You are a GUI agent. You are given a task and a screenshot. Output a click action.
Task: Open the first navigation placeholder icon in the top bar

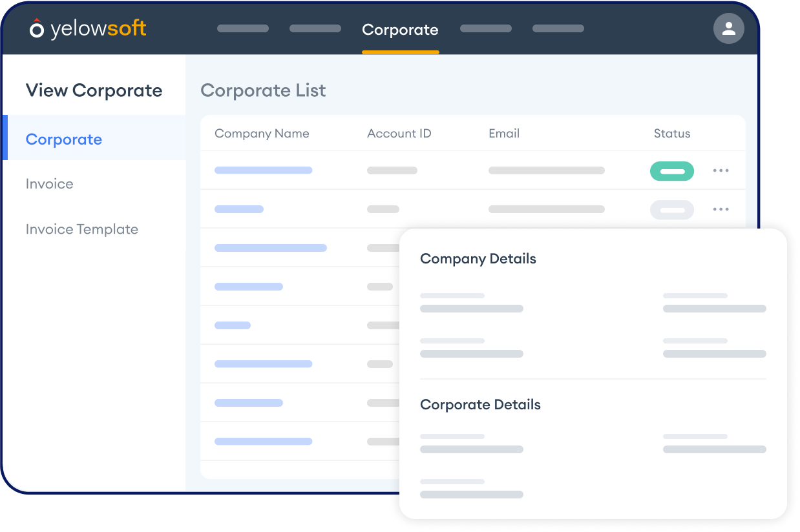click(243, 28)
